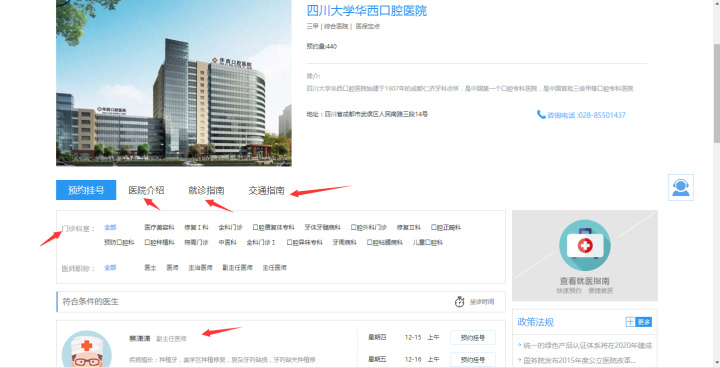
Task: Choose the 预防口腔科 department
Action: tap(119, 242)
